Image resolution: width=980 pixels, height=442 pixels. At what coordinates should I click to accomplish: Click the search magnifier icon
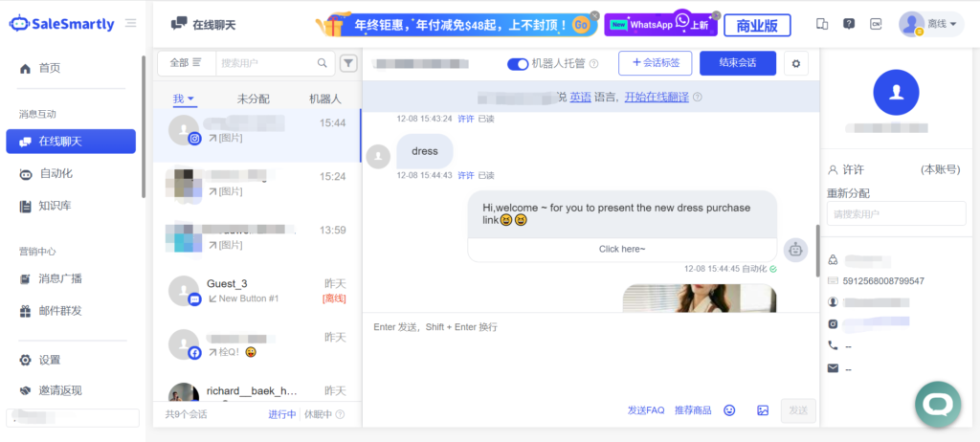323,62
